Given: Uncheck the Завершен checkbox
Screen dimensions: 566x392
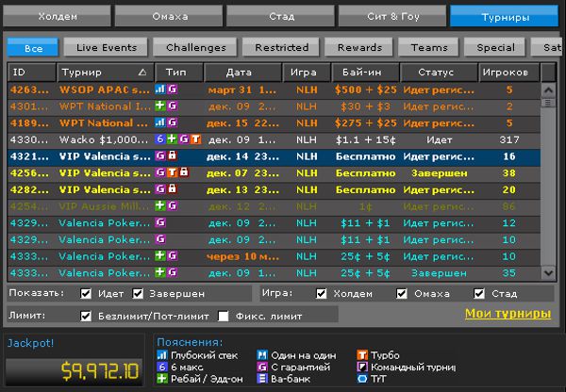Looking at the screenshot, I should (140, 293).
